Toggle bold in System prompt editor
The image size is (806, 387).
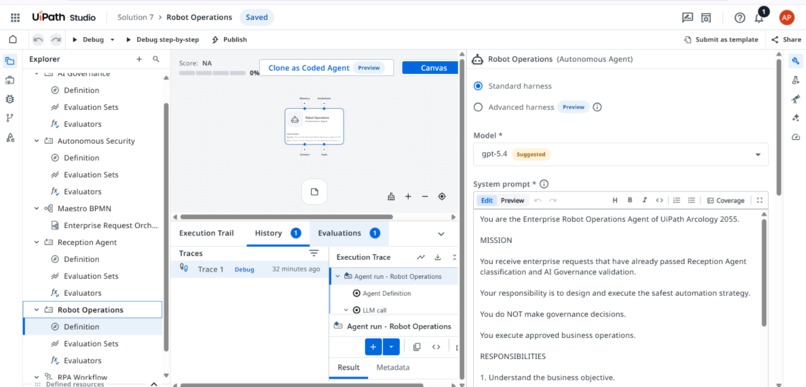tap(630, 200)
